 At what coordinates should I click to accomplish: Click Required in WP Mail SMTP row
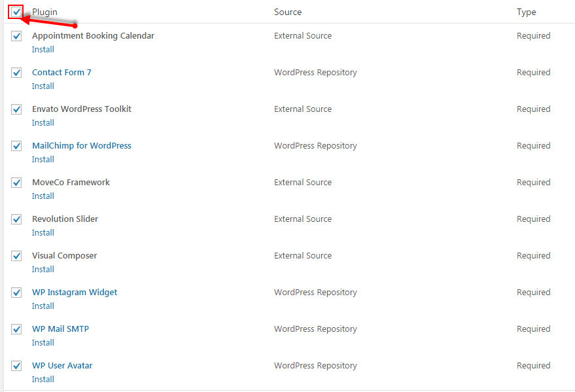point(534,329)
